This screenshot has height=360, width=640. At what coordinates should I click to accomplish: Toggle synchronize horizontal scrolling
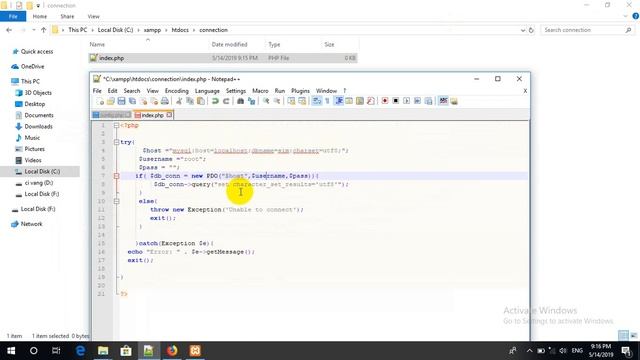click(x=302, y=101)
